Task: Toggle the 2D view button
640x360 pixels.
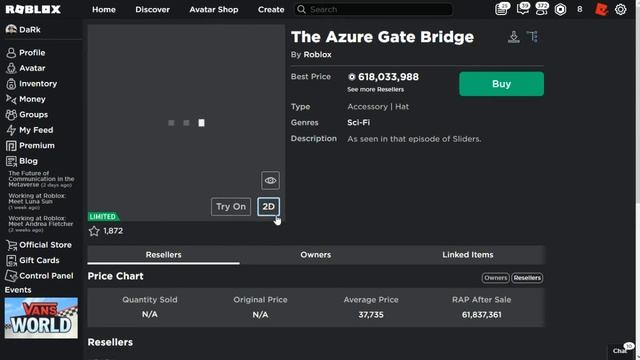Action: [269, 207]
